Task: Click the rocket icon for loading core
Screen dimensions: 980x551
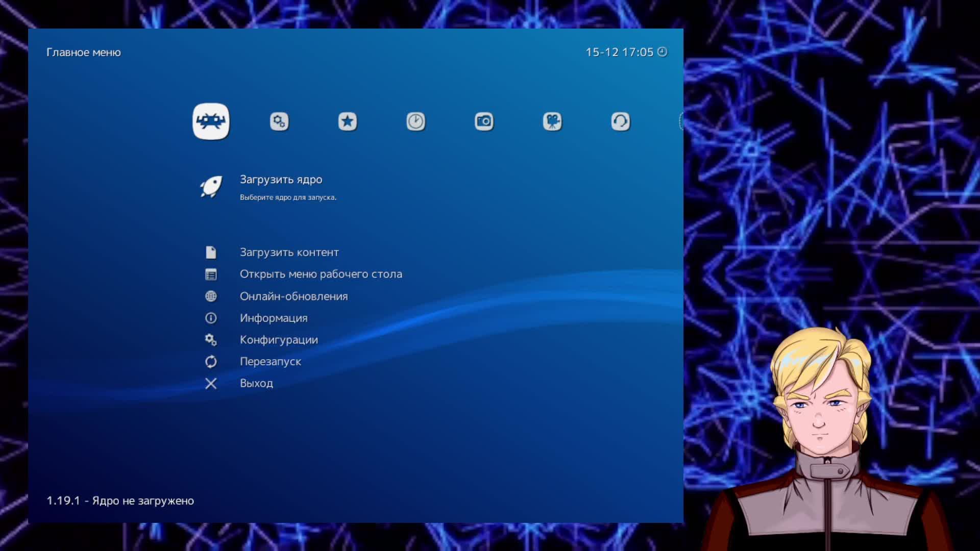Action: (211, 187)
